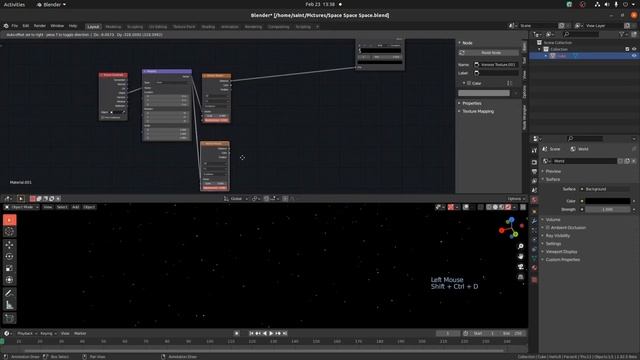The height and width of the screenshot is (360, 640).
Task: Click the Blender logo menu icon
Action: (x=6, y=26)
